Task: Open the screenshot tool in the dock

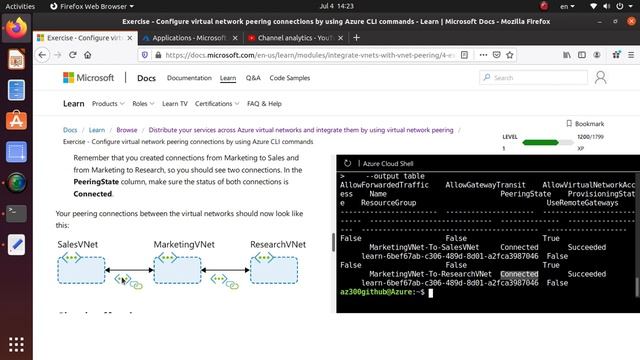Action: 16,152
